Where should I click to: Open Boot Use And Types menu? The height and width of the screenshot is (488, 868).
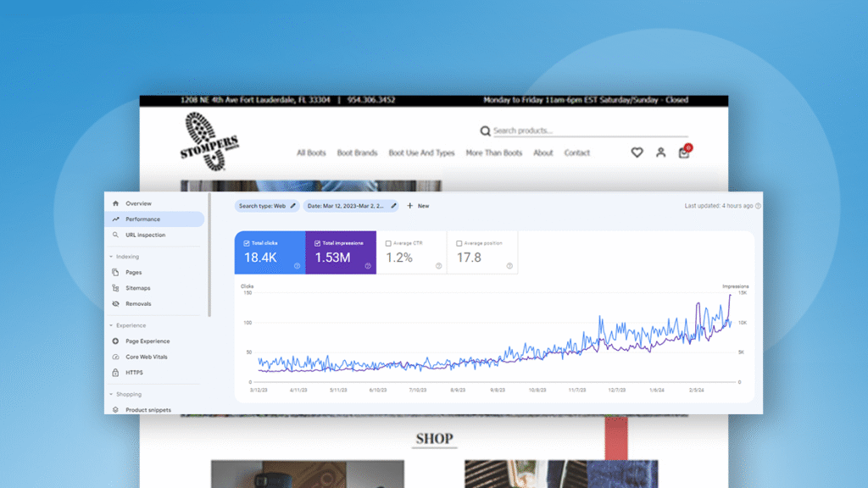click(x=421, y=152)
